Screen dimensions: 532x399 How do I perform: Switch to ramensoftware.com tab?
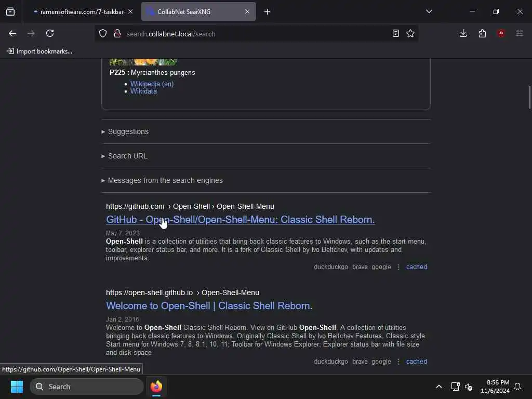tap(79, 12)
